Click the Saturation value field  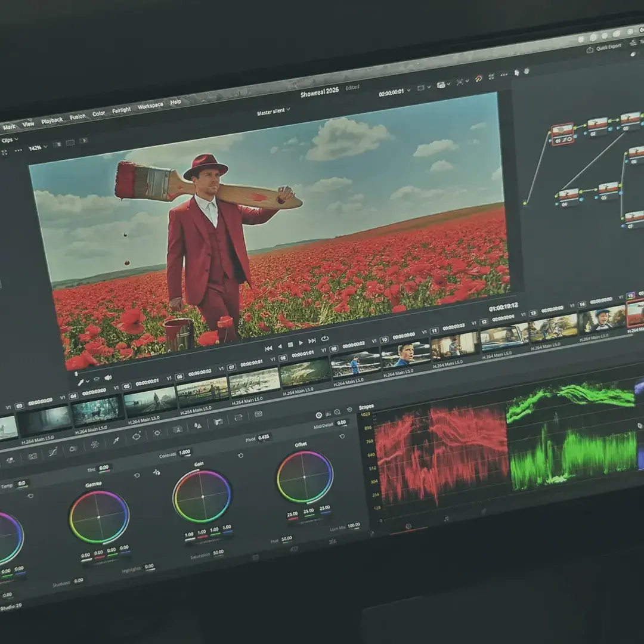tap(218, 553)
